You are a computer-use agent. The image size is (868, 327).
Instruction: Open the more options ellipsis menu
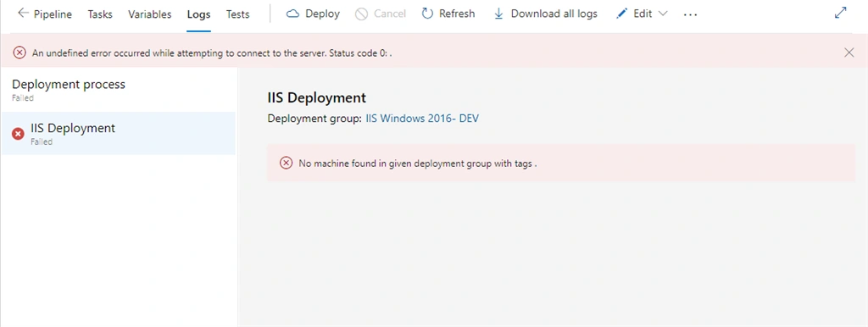(x=690, y=14)
